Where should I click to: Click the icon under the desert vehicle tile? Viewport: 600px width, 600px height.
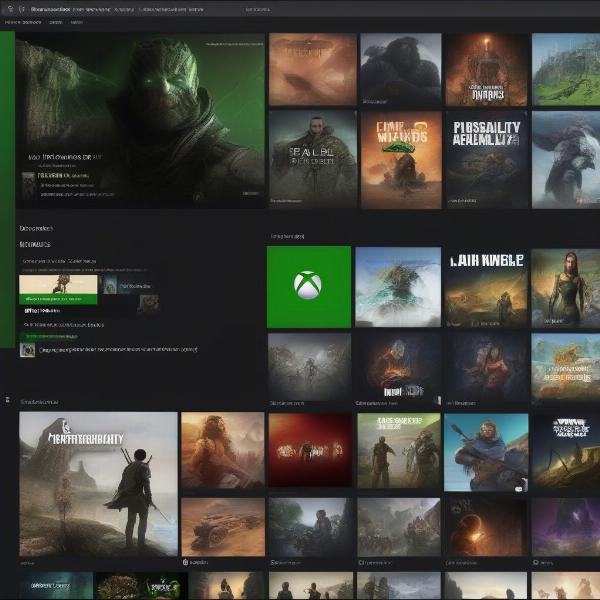186,562
